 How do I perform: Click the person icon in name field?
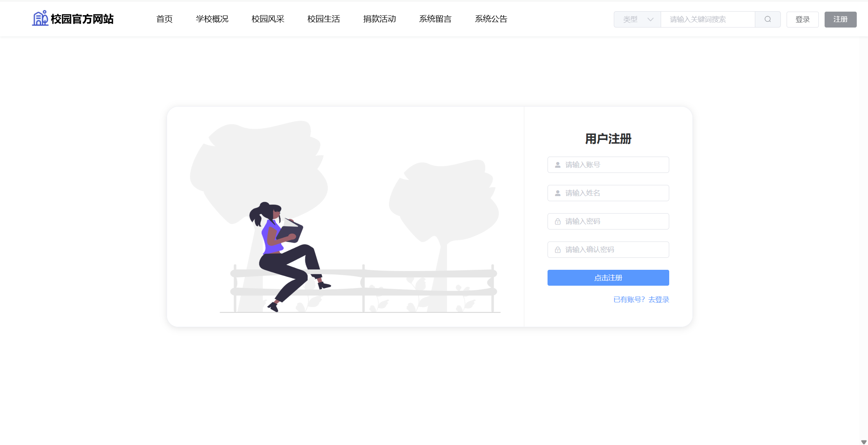point(558,193)
